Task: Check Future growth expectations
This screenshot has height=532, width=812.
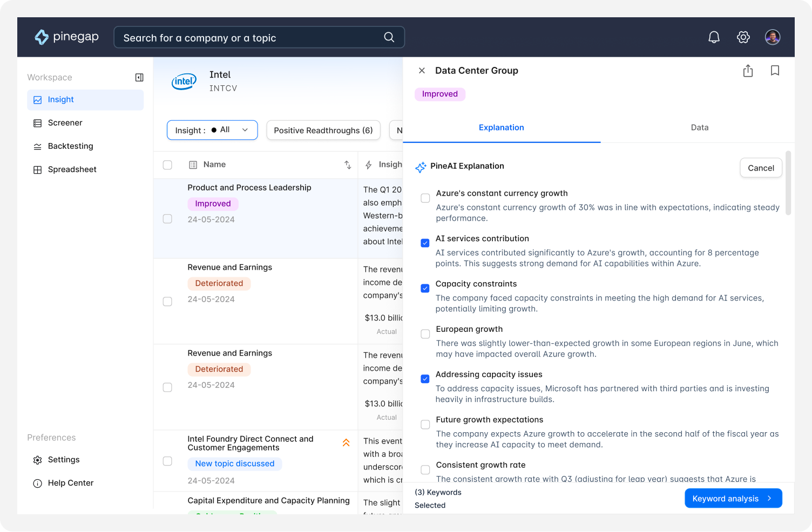Action: pyautogui.click(x=425, y=425)
